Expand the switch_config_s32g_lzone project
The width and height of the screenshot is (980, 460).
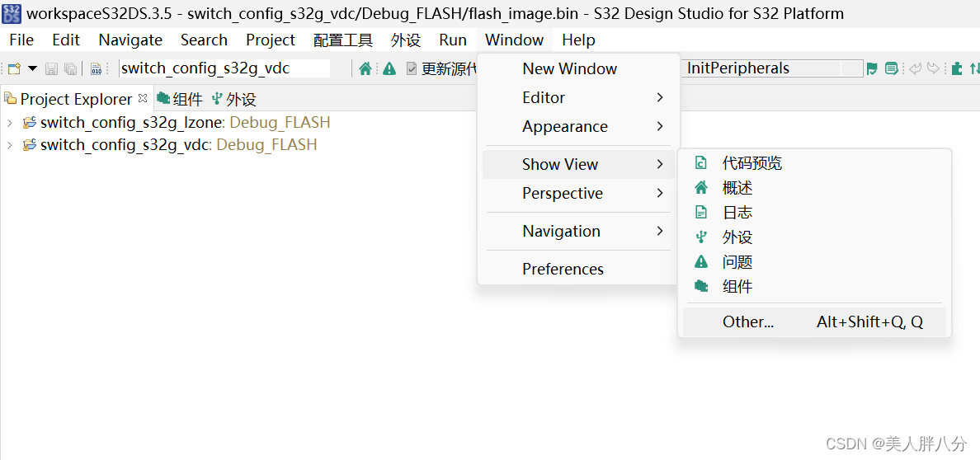tap(9, 123)
